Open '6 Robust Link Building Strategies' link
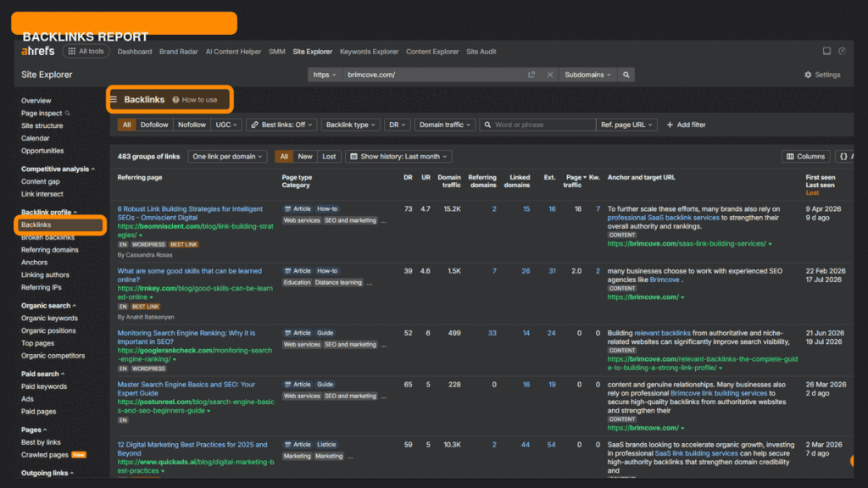 coord(190,213)
